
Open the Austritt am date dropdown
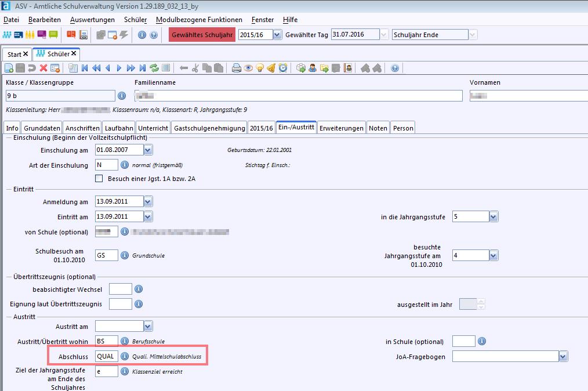click(148, 326)
